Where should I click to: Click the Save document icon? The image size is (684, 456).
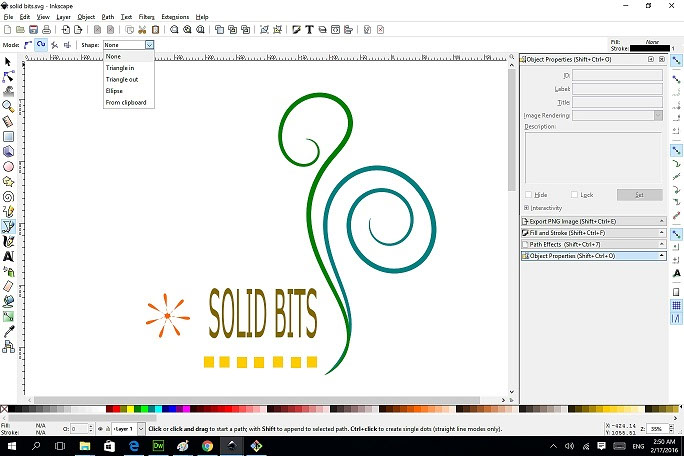[x=33, y=30]
